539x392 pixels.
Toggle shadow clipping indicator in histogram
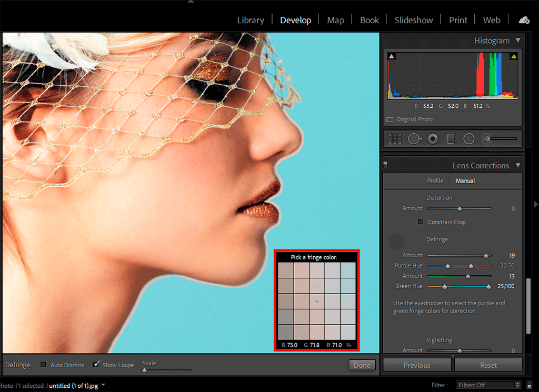point(391,56)
